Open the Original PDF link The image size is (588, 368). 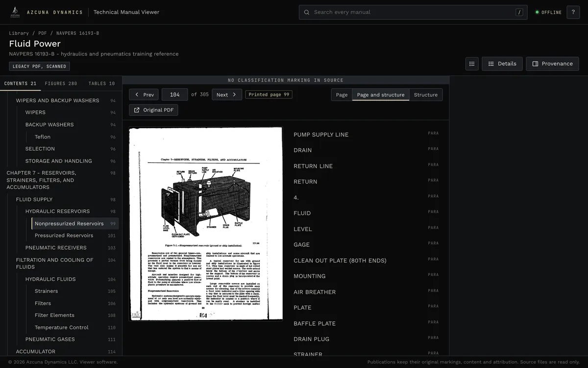(153, 110)
